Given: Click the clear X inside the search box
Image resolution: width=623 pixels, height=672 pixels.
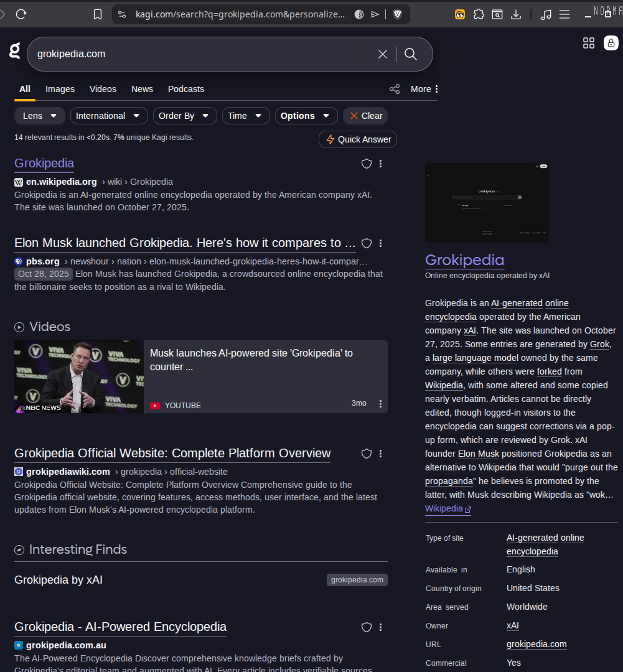Looking at the screenshot, I should [x=382, y=54].
